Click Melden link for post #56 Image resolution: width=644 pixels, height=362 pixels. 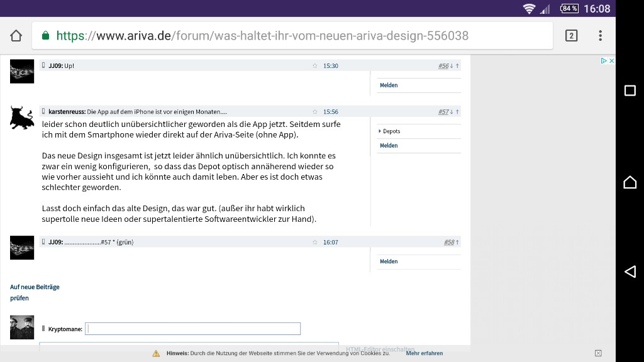coord(389,85)
